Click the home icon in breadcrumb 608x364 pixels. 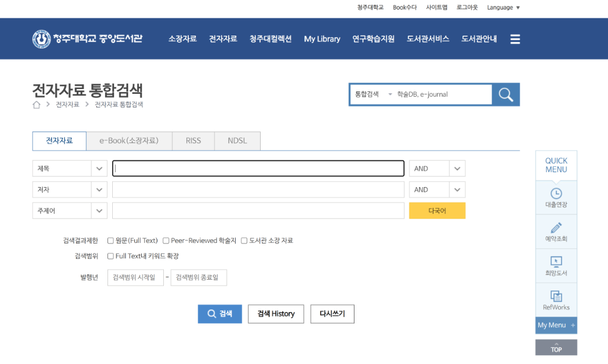37,105
